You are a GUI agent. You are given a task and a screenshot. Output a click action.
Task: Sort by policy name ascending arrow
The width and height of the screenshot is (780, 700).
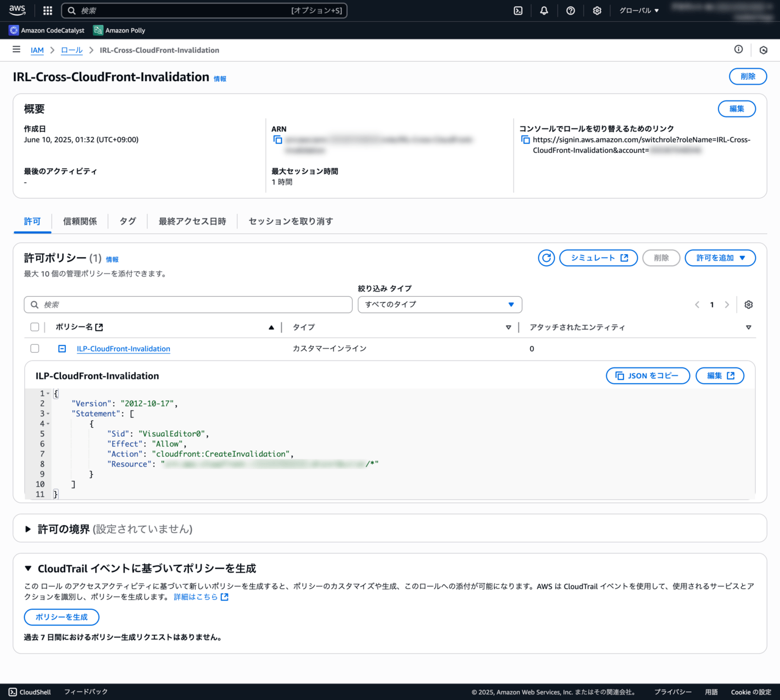(x=271, y=328)
